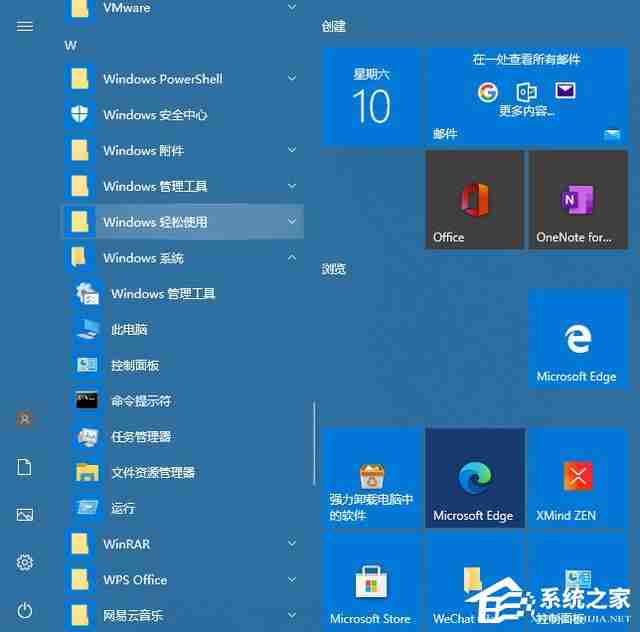This screenshot has width=640, height=632.
Task: Open Settings gear icon
Action: (24, 563)
